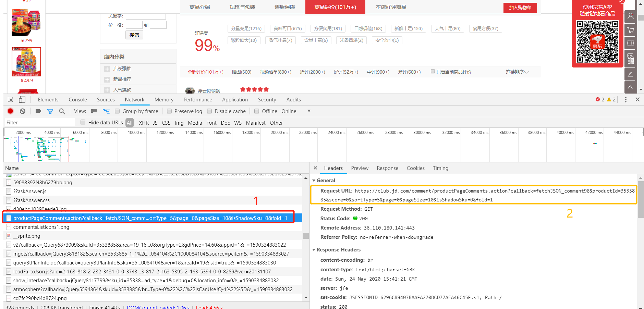The image size is (644, 309).
Task: Filter reviews by 差评(600+)
Action: click(x=409, y=72)
